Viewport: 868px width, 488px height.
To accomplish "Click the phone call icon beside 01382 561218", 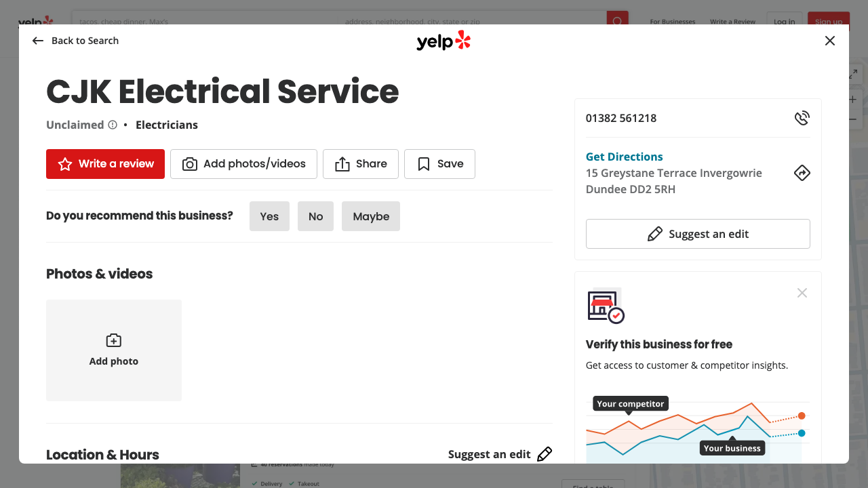I will [802, 117].
